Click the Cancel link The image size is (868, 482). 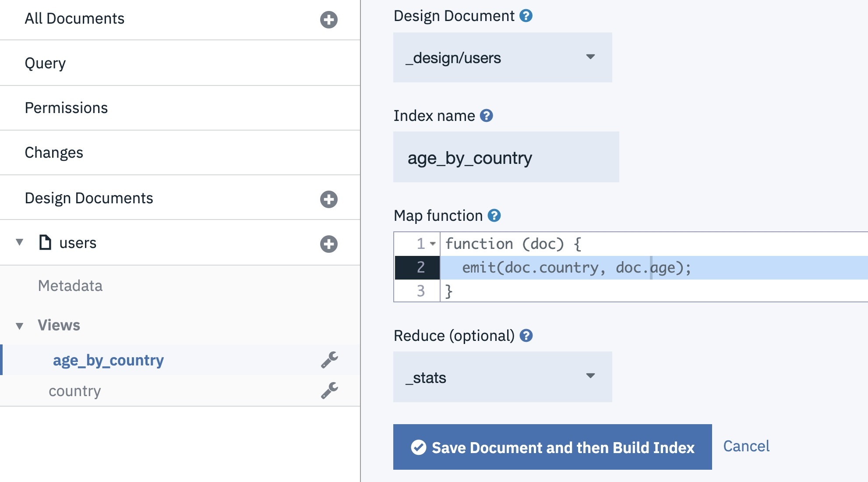point(746,446)
